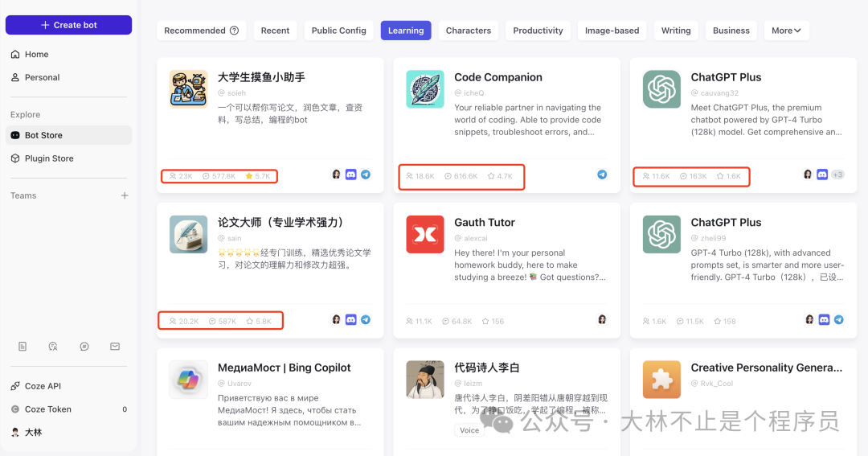Click Telegram icon on 论文大师 card

tap(366, 320)
